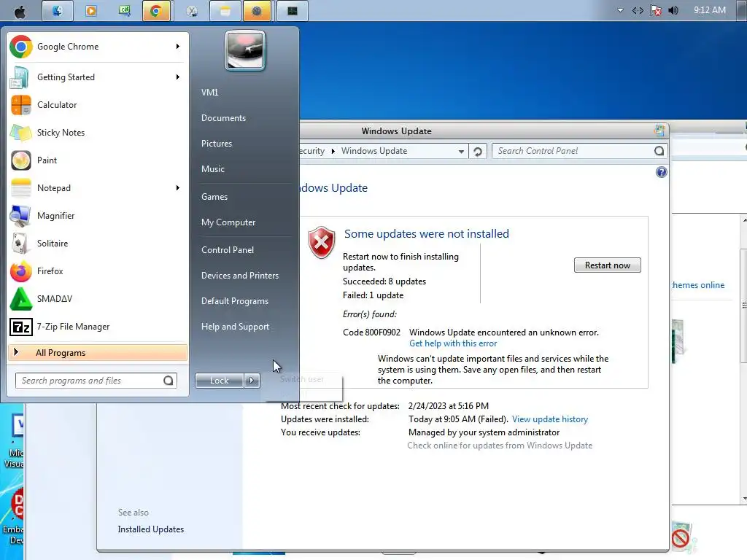Open the Finder icon in the taskbar

tap(57, 11)
